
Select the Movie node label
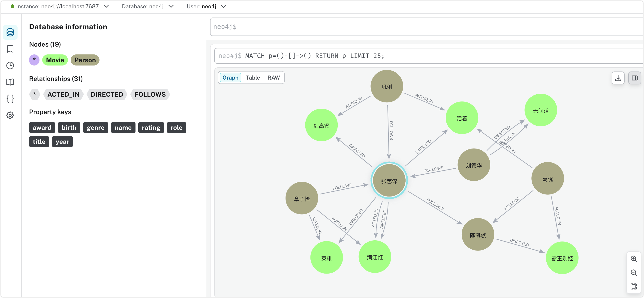click(55, 60)
